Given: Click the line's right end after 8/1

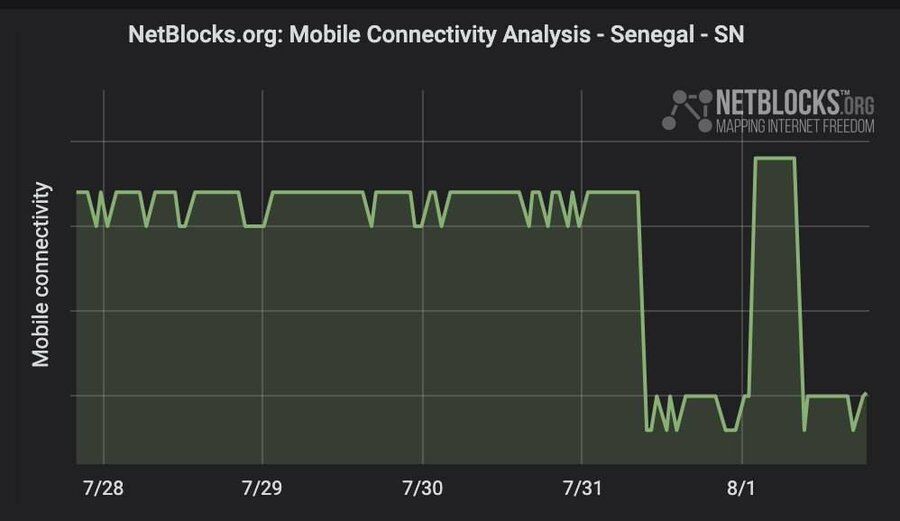Looking at the screenshot, I should click(x=865, y=394).
